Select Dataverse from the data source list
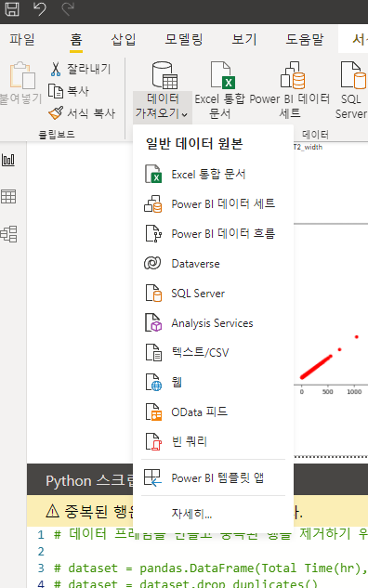The height and width of the screenshot is (588, 368). click(x=213, y=263)
